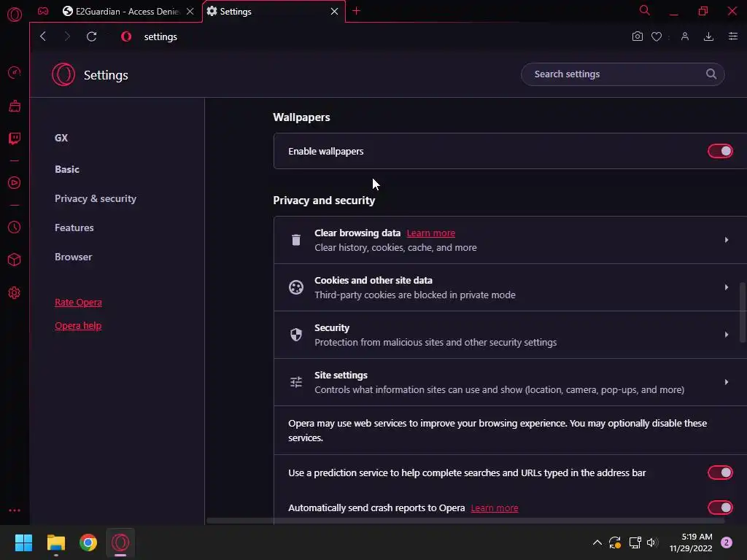Open a new tab with plus button
Image resolution: width=747 pixels, height=560 pixels.
(356, 11)
